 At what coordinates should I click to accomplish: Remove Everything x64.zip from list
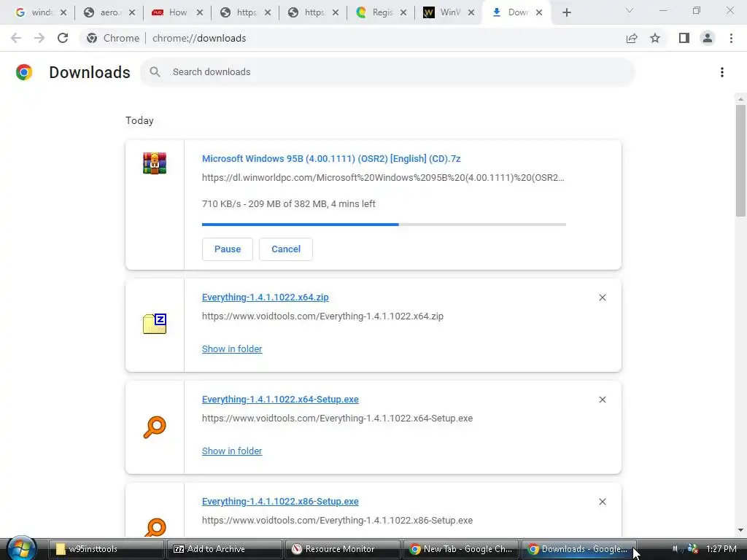tap(602, 297)
